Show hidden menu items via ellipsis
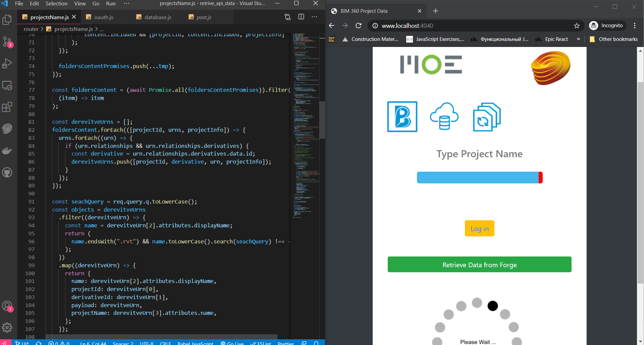The width and height of the screenshot is (644, 345). click(126, 4)
